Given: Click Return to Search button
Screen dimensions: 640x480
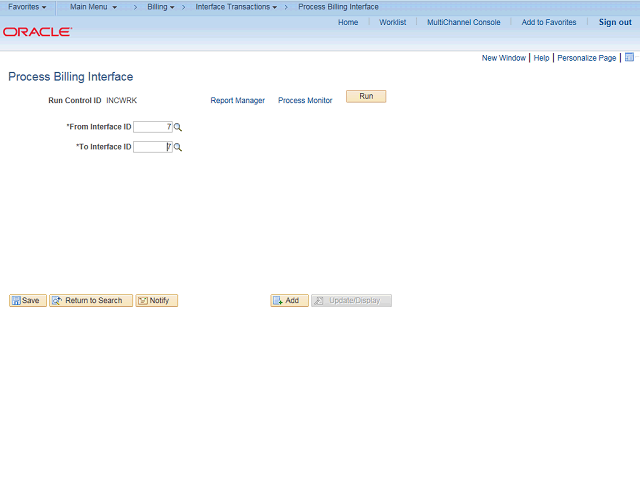Looking at the screenshot, I should (x=91, y=300).
